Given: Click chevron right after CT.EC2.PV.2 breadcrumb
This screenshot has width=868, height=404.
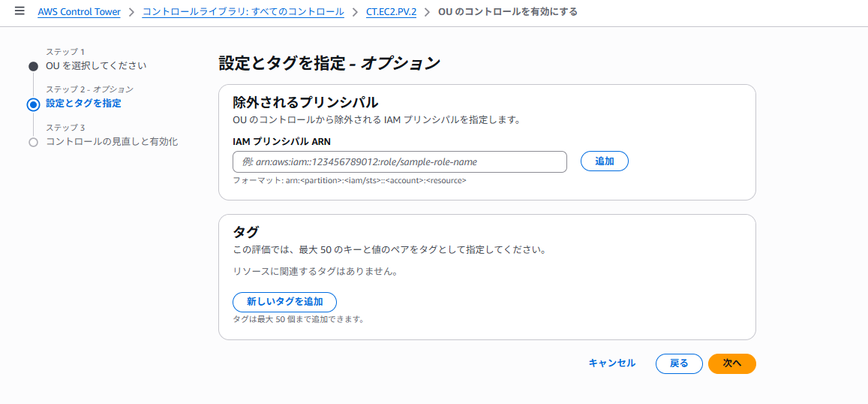Looking at the screenshot, I should point(427,12).
